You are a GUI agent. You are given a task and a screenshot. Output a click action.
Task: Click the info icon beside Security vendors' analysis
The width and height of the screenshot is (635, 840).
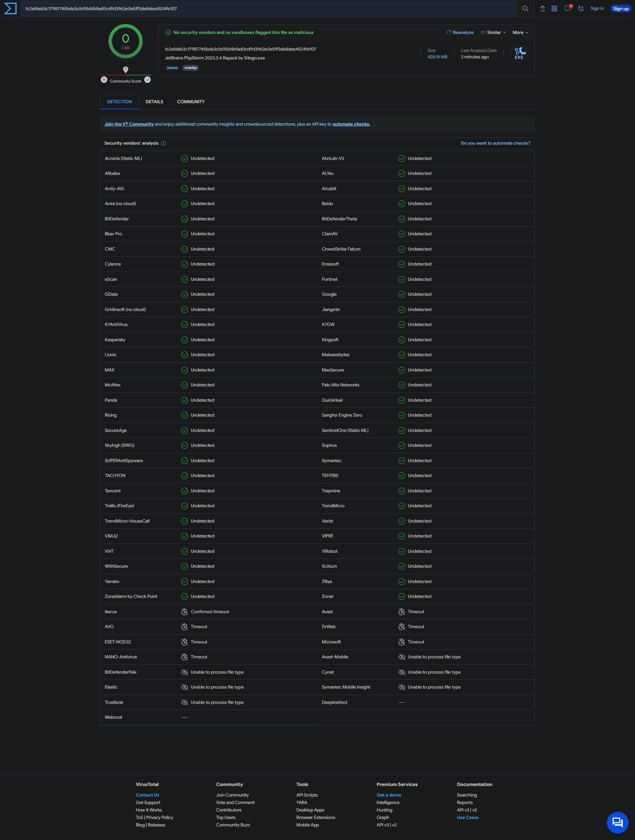coord(164,143)
